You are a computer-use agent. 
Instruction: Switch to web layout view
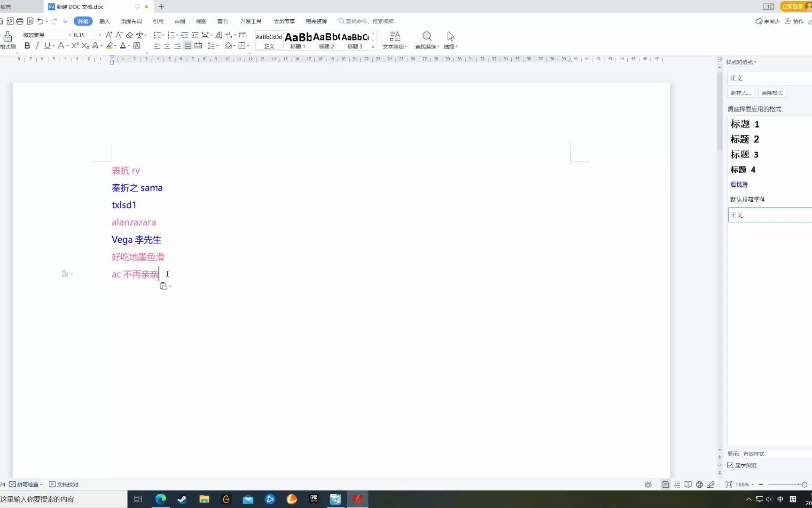point(699,484)
